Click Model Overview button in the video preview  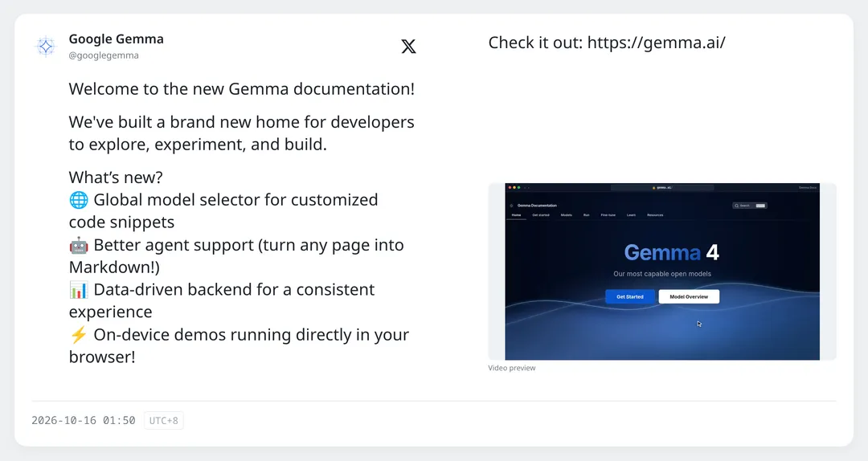[x=689, y=296]
